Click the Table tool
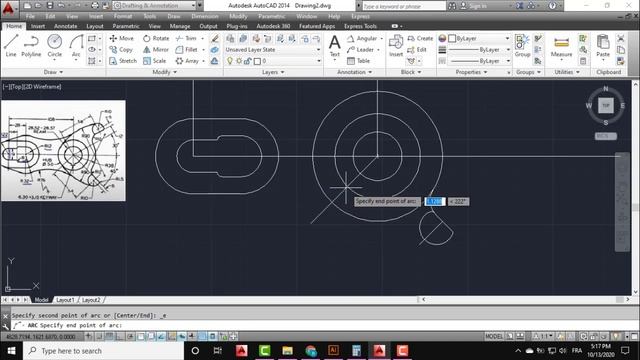The width and height of the screenshot is (640, 360). [x=358, y=61]
